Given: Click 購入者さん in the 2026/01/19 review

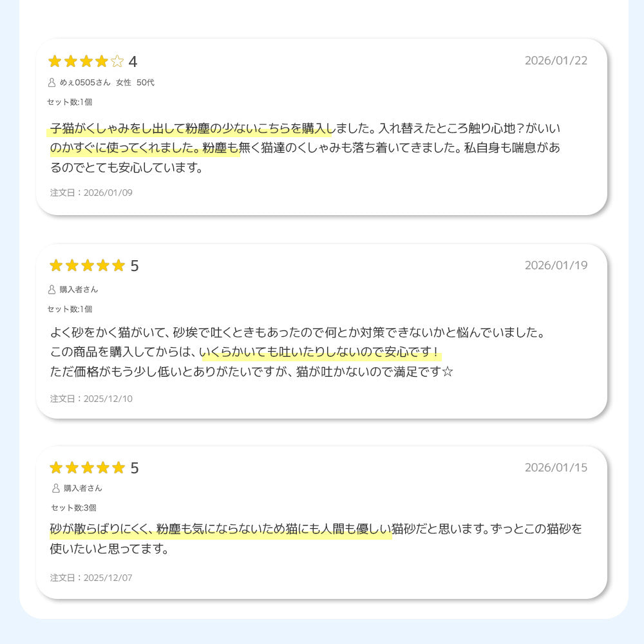Looking at the screenshot, I should [79, 289].
